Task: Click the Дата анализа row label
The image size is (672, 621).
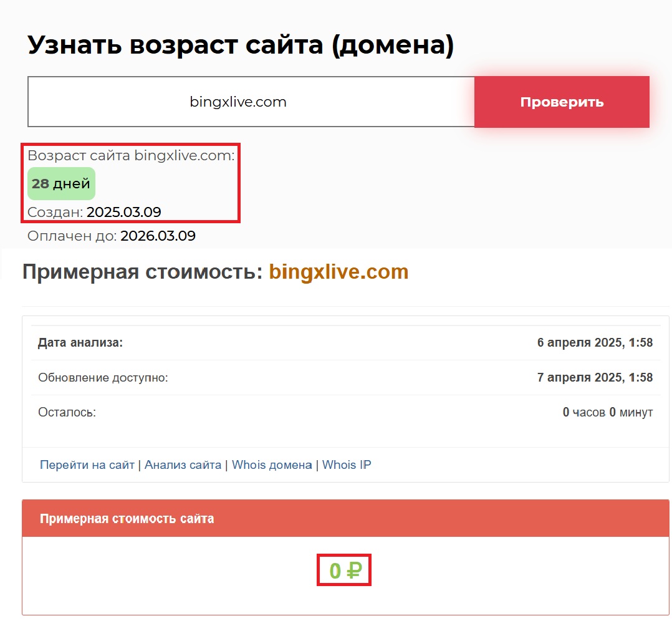Action: 80,343
